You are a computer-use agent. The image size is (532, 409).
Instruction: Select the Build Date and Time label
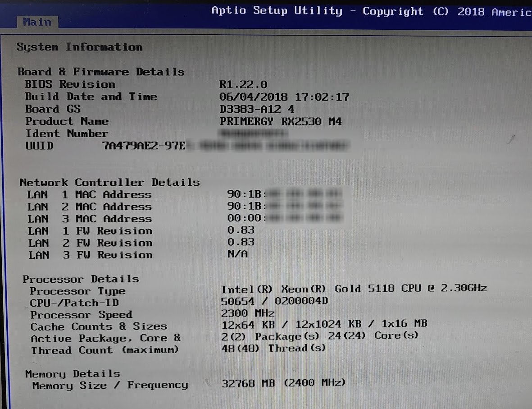click(91, 97)
